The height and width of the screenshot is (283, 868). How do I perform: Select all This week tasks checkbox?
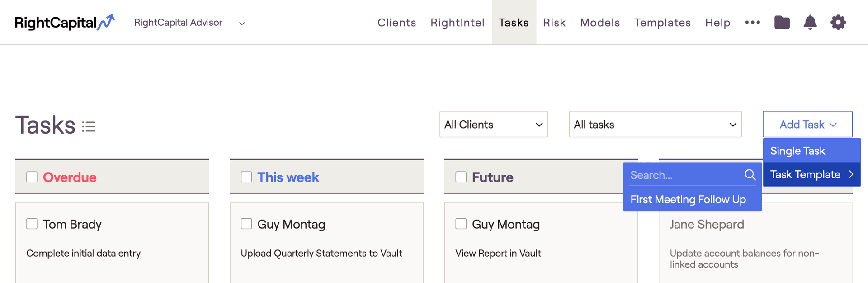[246, 177]
